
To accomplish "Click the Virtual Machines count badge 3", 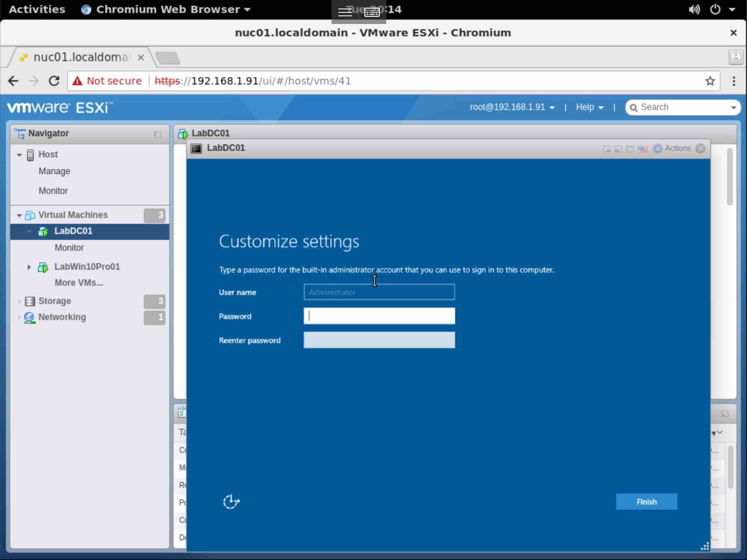I will point(155,216).
